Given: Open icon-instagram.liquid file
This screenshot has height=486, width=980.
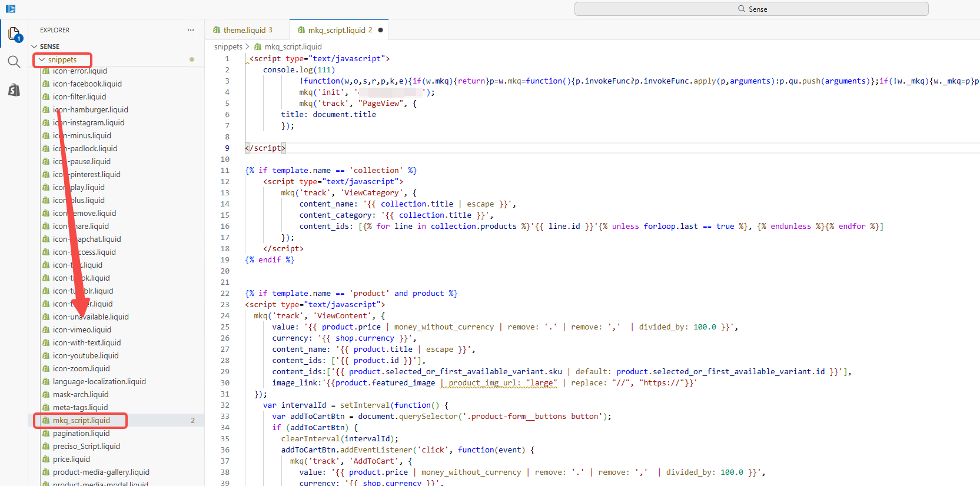Looking at the screenshot, I should 88,123.
